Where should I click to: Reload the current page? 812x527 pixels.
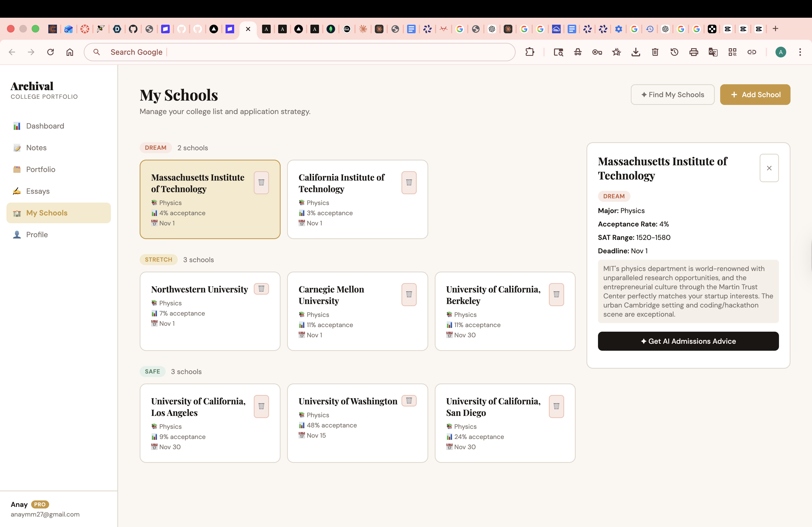point(50,52)
